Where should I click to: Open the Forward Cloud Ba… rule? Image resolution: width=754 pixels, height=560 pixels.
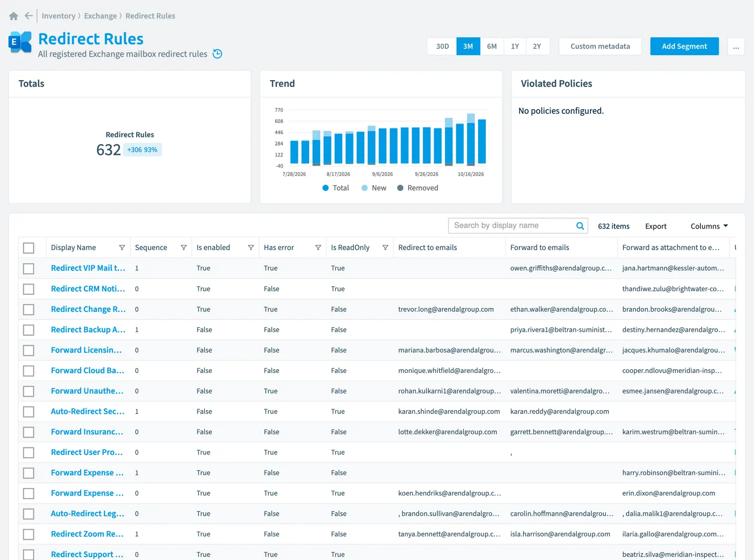[88, 370]
